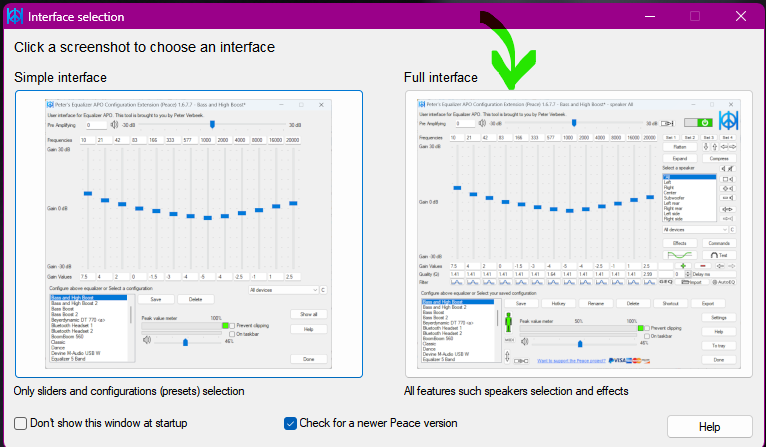Choose the Simple interface screenshot thumbnail

[189, 234]
